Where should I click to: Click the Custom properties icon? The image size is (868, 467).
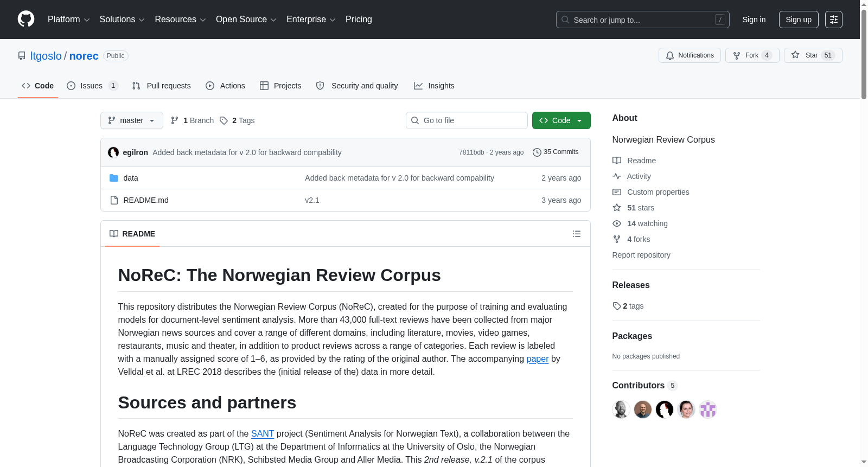coord(617,192)
